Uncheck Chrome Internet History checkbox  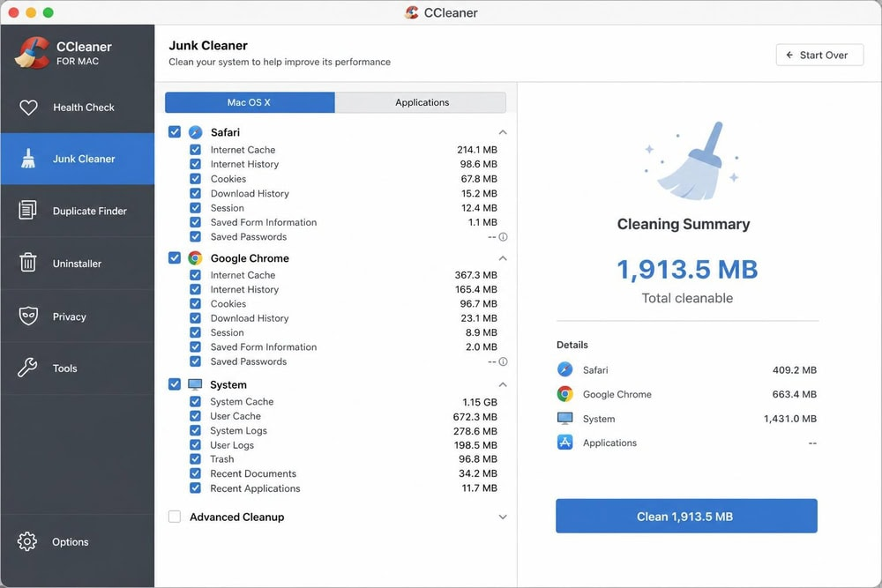(195, 289)
